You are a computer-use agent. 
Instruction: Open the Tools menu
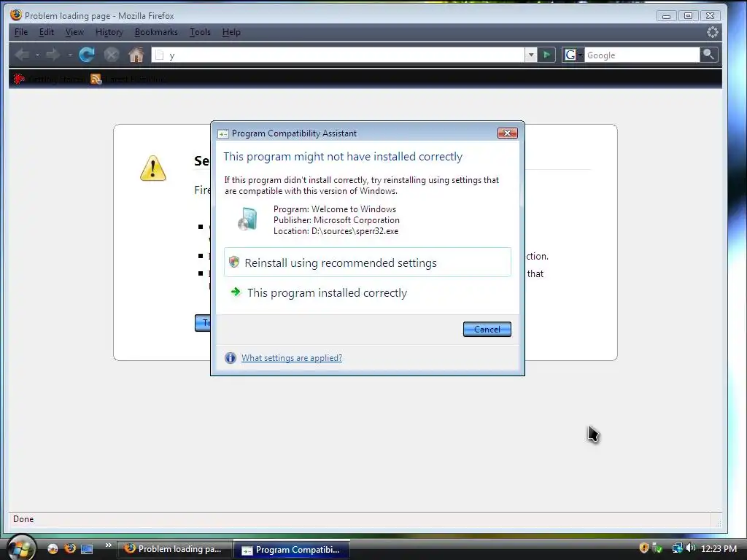pos(200,32)
